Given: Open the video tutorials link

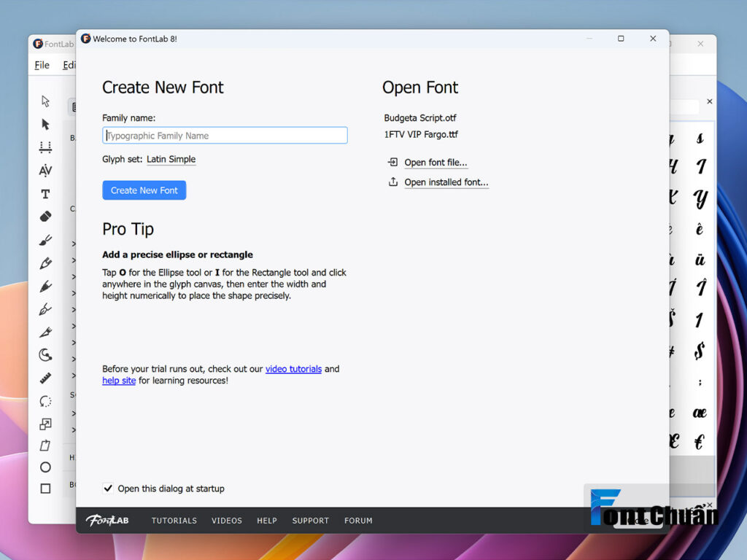Looking at the screenshot, I should pos(293,369).
